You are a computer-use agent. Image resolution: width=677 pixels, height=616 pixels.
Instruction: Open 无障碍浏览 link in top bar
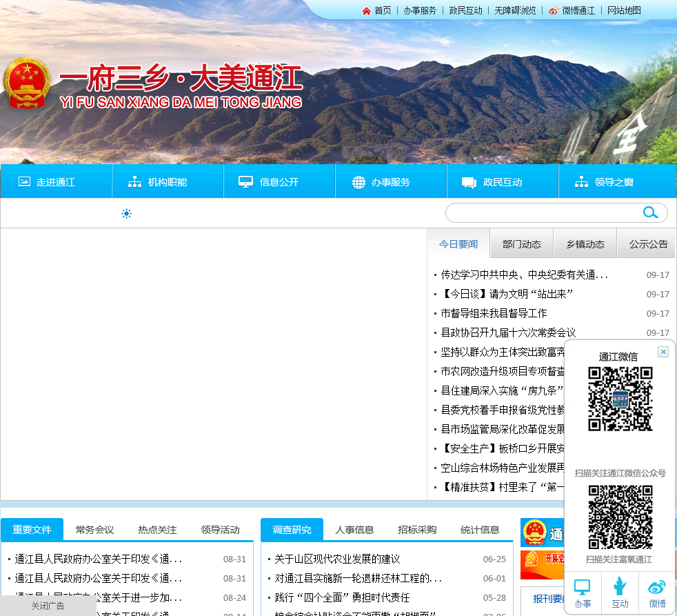515,11
